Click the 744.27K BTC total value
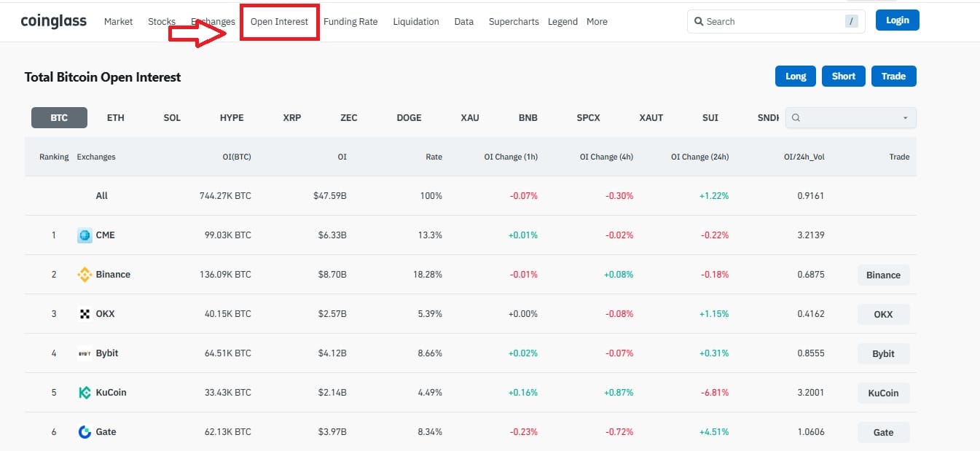Image resolution: width=980 pixels, height=451 pixels. pos(225,196)
